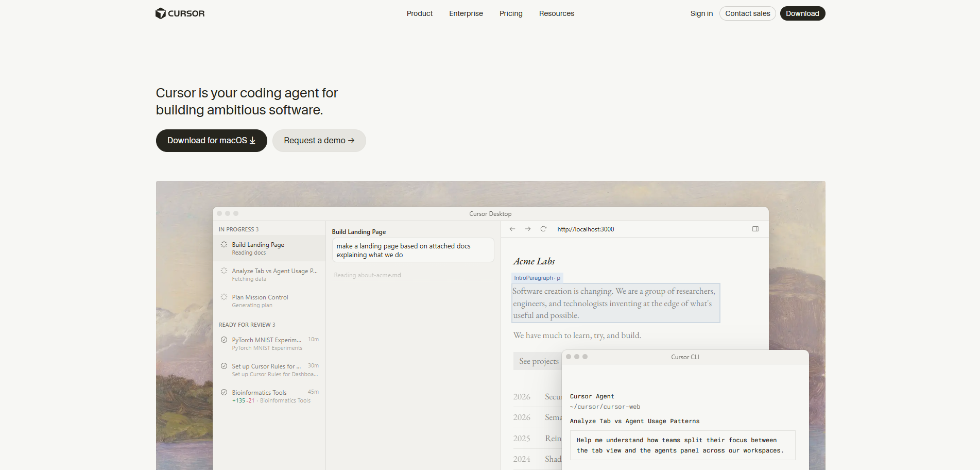Click the ~/cursor/cursor-web path text
The height and width of the screenshot is (470, 980).
pyautogui.click(x=605, y=407)
